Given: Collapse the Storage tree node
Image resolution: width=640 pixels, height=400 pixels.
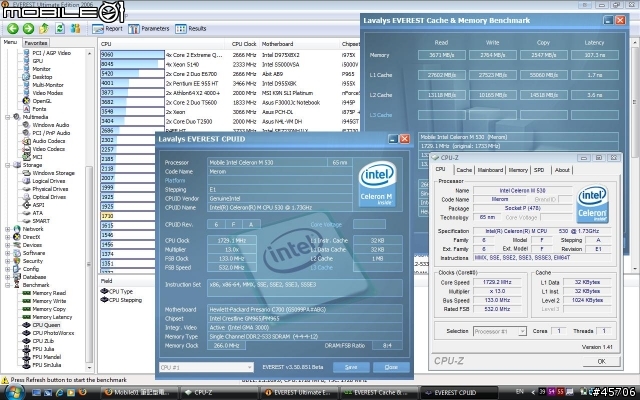Looking at the screenshot, I should pos(8,165).
